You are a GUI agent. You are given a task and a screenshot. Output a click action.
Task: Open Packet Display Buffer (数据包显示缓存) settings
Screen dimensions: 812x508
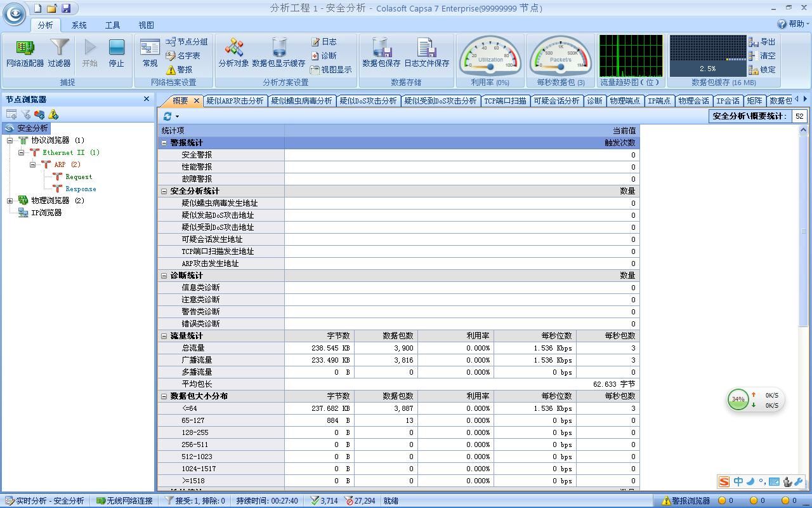[x=278, y=53]
